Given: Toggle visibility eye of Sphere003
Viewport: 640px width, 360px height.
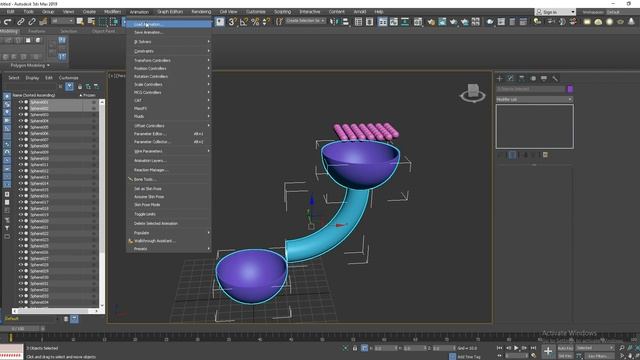Looking at the screenshot, I should pyautogui.click(x=21, y=115).
